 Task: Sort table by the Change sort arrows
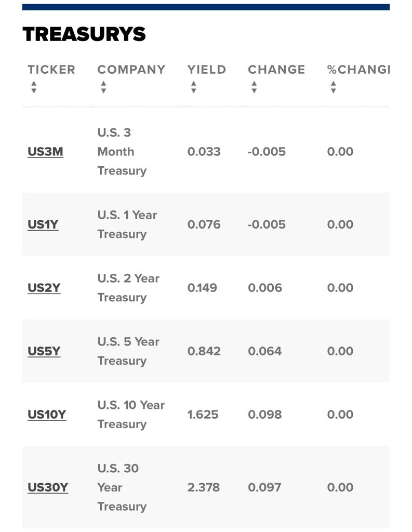click(254, 87)
